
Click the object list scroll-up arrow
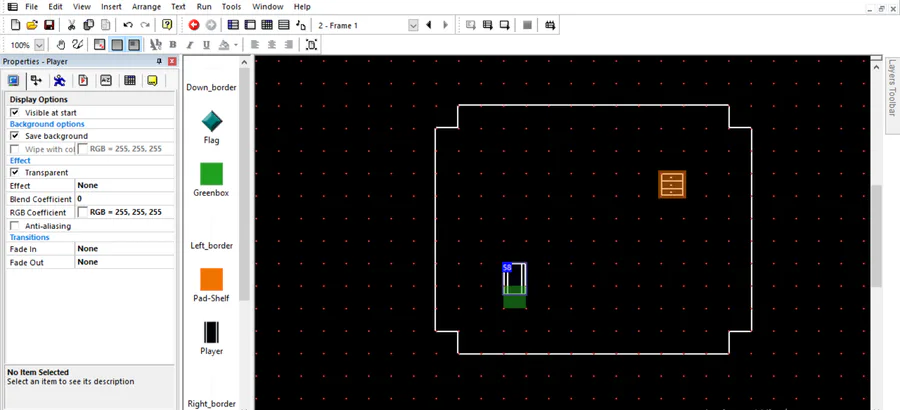(245, 62)
